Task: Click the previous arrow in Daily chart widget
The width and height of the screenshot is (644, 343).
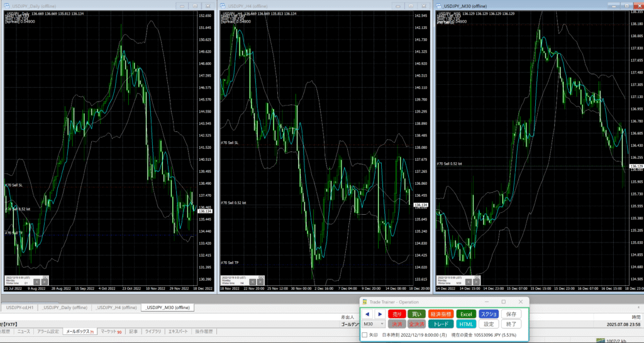Action: coord(36,282)
